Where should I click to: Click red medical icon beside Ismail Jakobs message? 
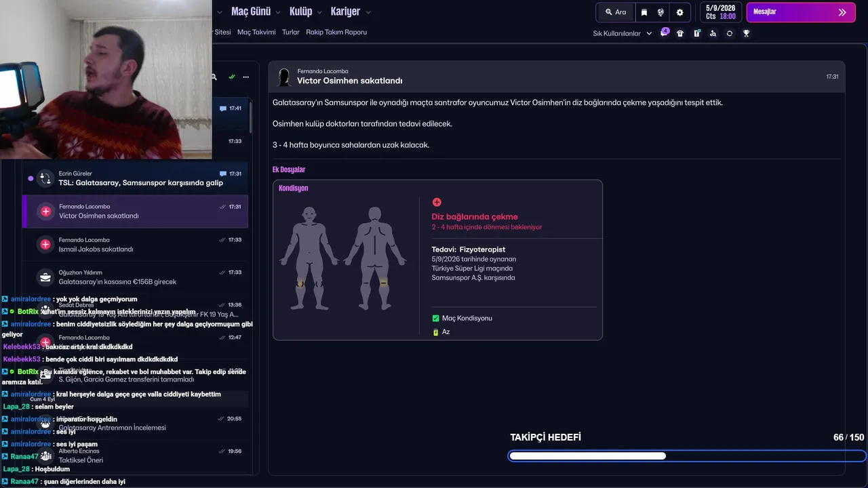45,245
